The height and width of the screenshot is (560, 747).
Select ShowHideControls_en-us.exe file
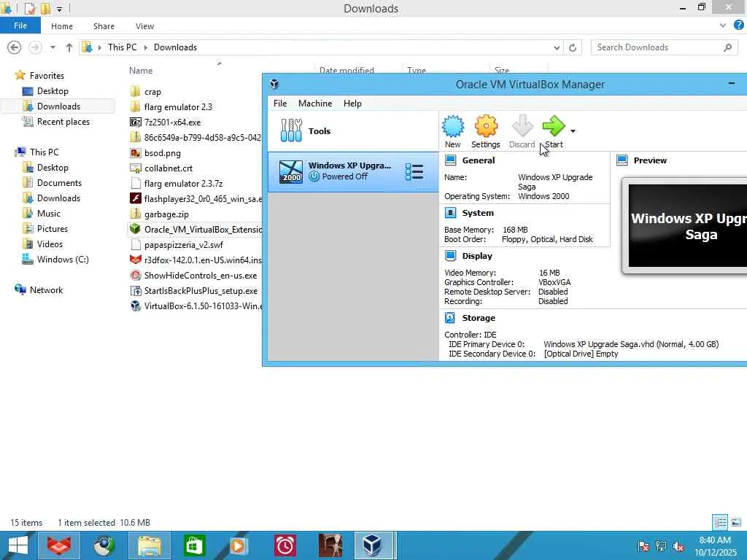point(200,275)
